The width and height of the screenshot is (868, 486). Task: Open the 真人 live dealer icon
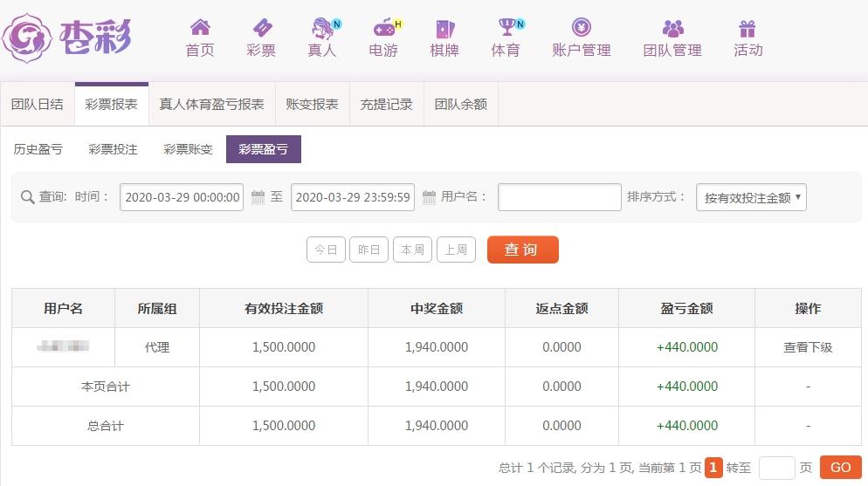(x=323, y=28)
